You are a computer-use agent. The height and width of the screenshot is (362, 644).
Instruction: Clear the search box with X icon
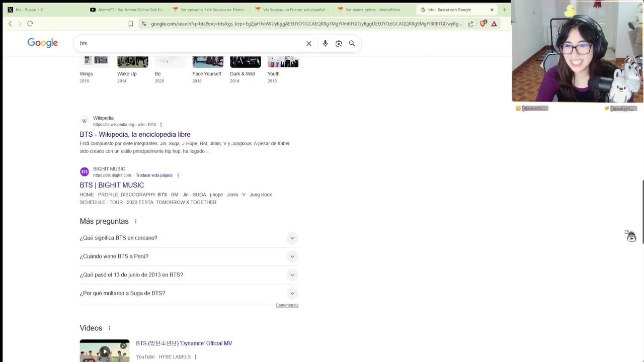point(309,44)
